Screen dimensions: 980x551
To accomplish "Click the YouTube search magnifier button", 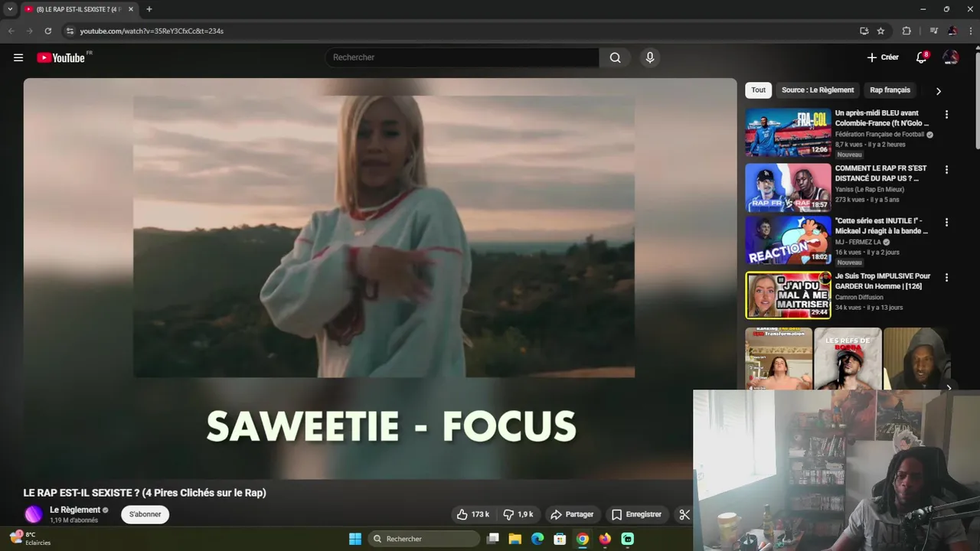I will pos(615,57).
